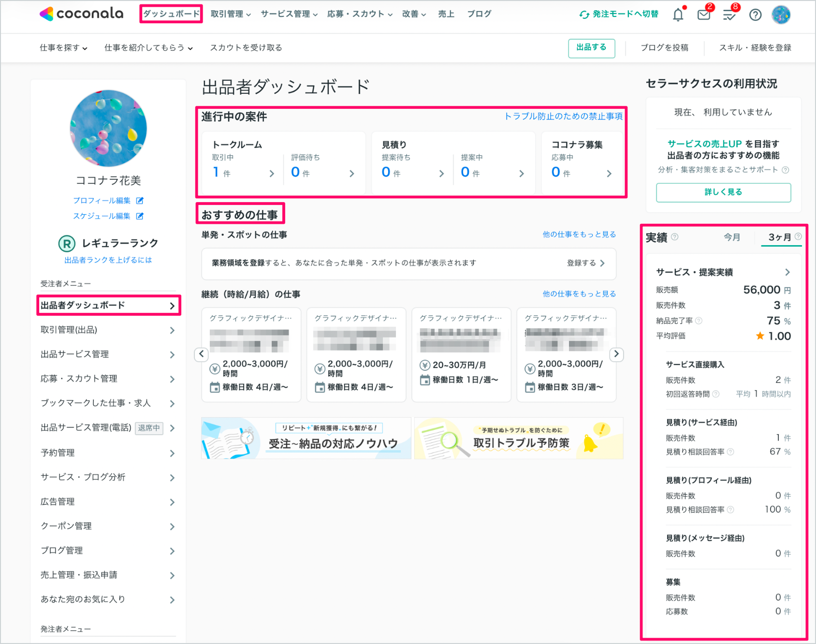Screen dimensions: 816x644
Task: Click the help icon next to 3ヶ月 tab
Action: (798, 236)
